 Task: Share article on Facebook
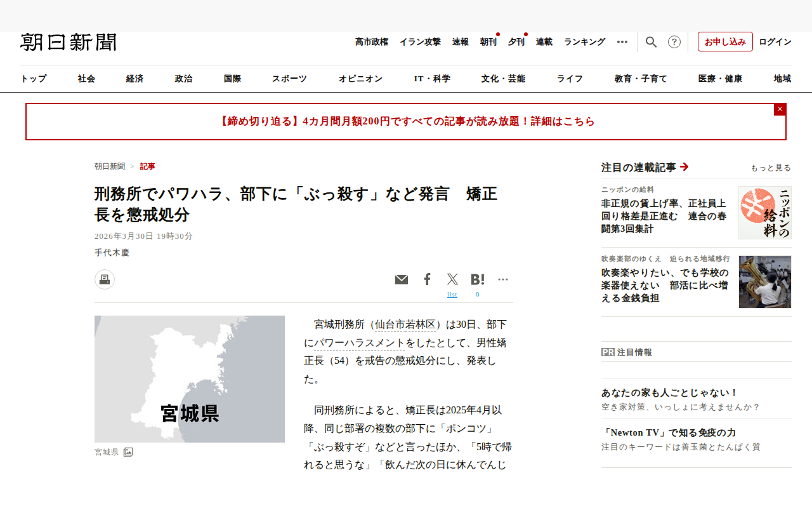coord(427,279)
